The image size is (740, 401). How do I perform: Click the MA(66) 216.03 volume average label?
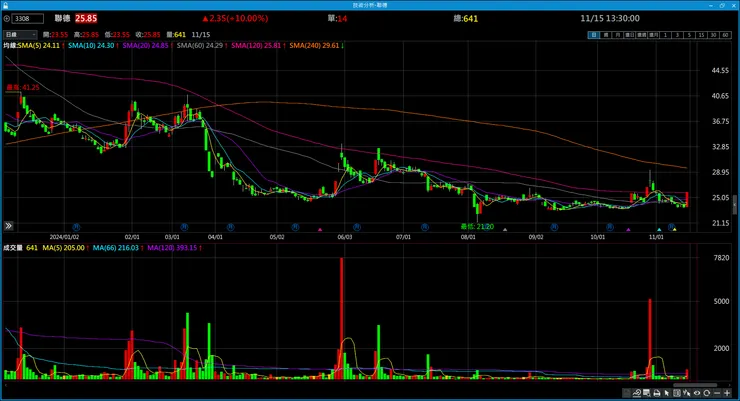click(x=116, y=248)
